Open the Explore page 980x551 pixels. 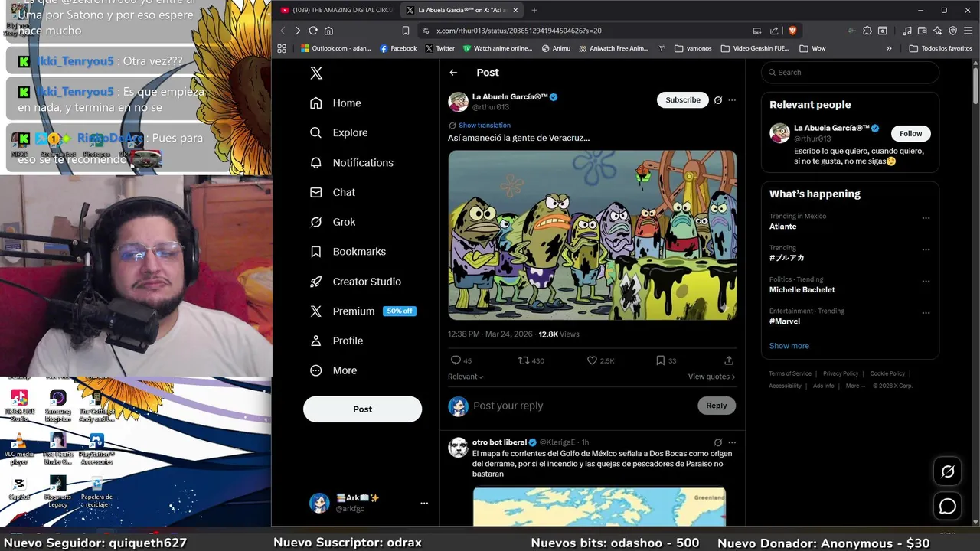pyautogui.click(x=338, y=132)
